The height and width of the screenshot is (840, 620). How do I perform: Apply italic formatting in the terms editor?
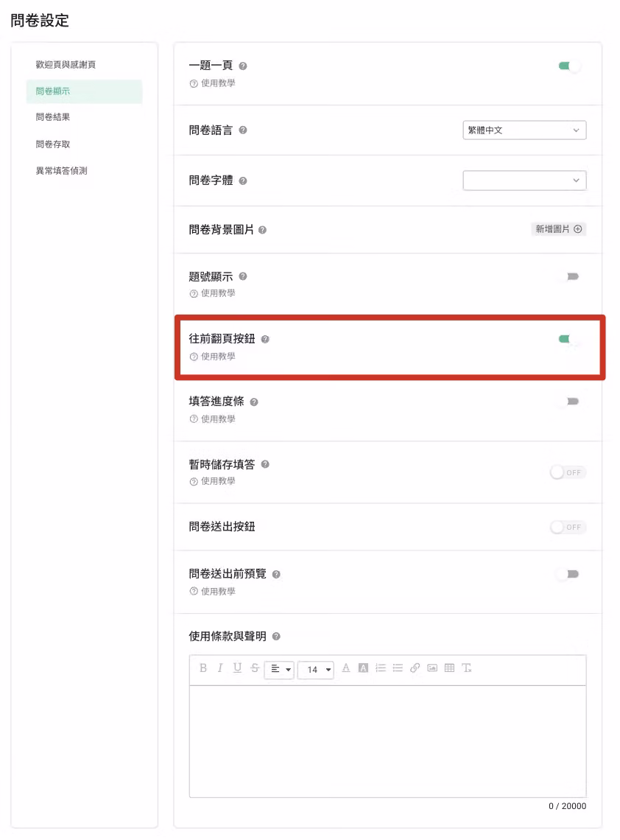tap(220, 668)
